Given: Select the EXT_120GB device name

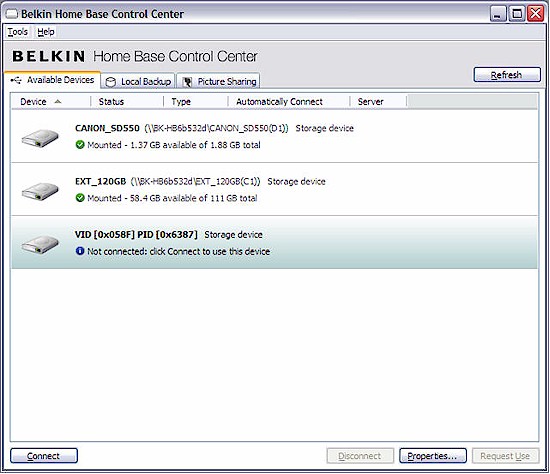Looking at the screenshot, I should point(100,182).
